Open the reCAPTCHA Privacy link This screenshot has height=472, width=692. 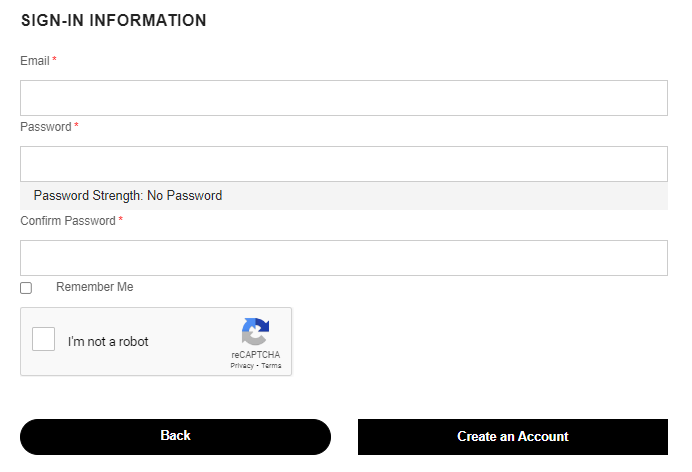pos(242,366)
